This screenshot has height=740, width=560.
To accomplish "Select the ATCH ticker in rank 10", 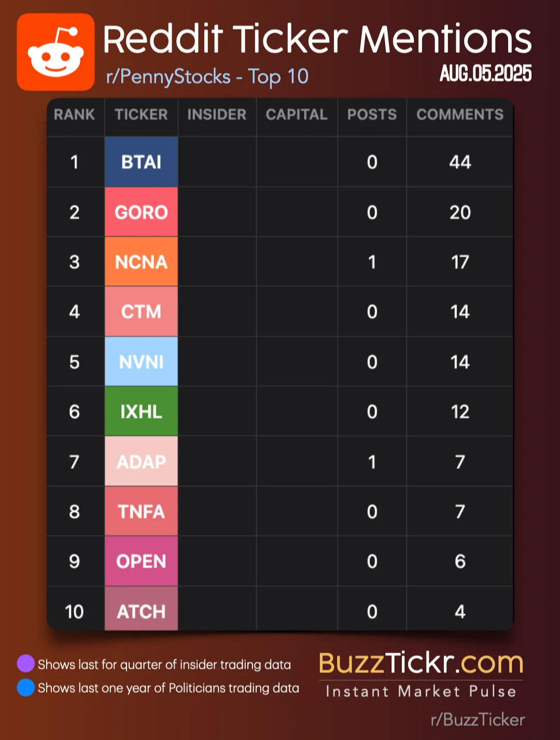I will pyautogui.click(x=141, y=611).
